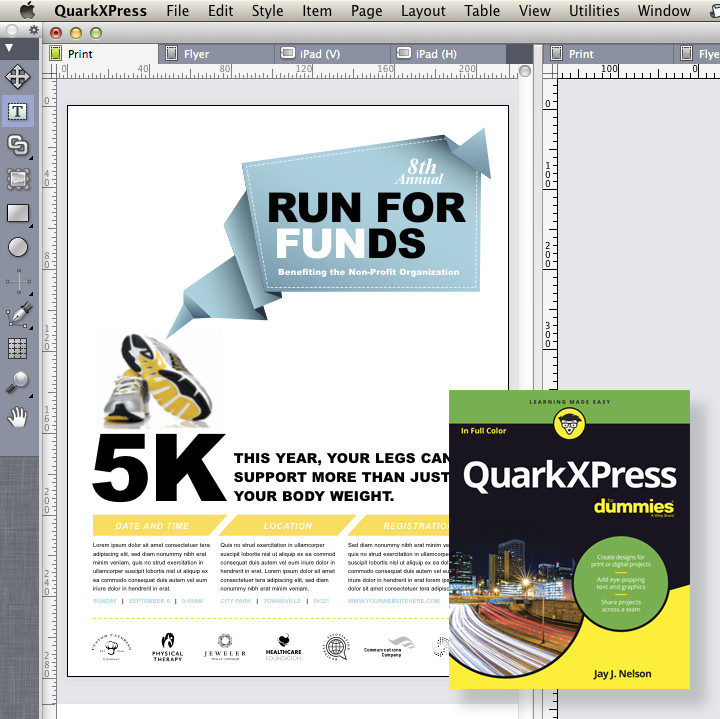Click 'Benefiting the Non-Profit Organization' text
Viewport: 720px width, 719px height.
[x=368, y=272]
